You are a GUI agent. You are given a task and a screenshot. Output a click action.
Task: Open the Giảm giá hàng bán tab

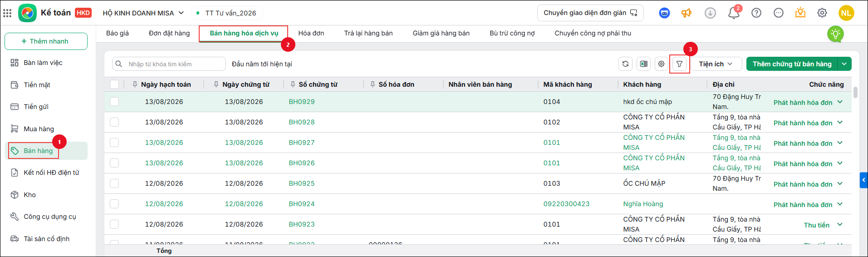click(x=441, y=33)
